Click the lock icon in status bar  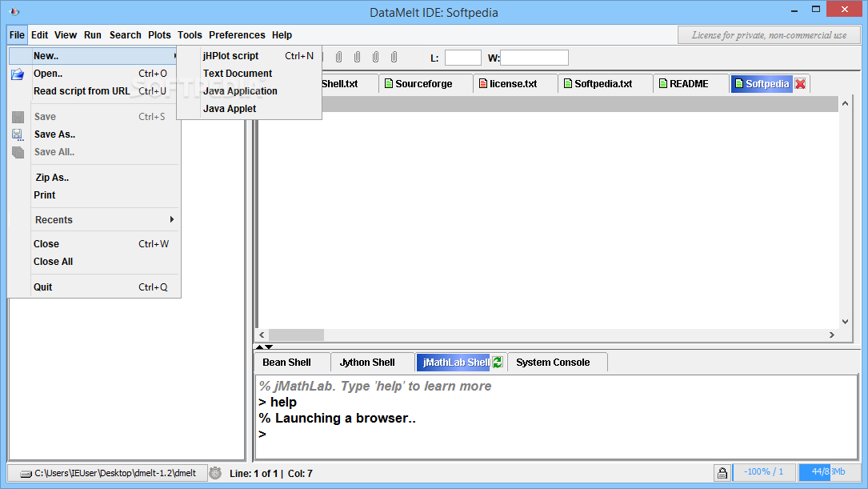pos(722,473)
